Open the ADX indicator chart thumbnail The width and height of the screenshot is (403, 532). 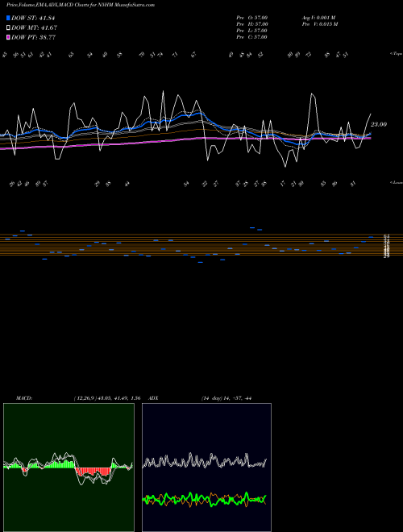(206, 468)
